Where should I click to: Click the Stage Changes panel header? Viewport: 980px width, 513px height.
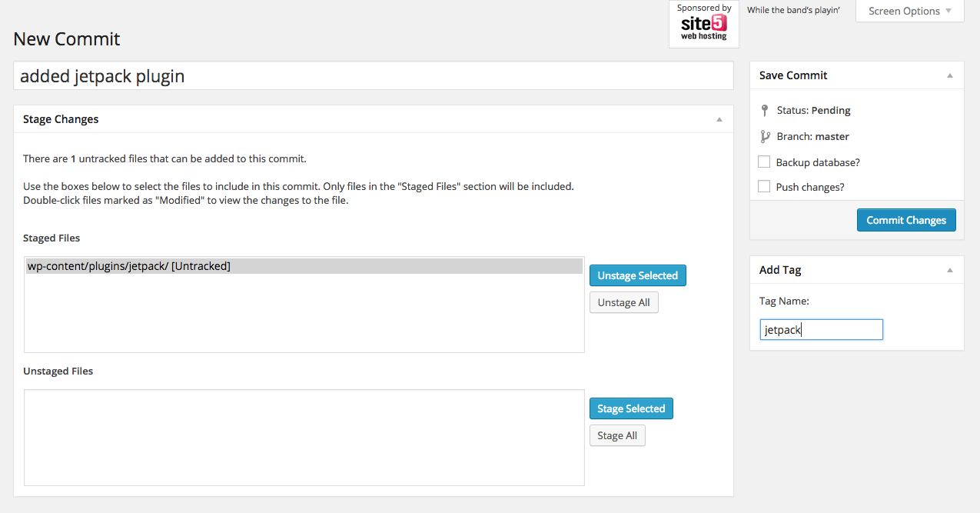click(61, 119)
